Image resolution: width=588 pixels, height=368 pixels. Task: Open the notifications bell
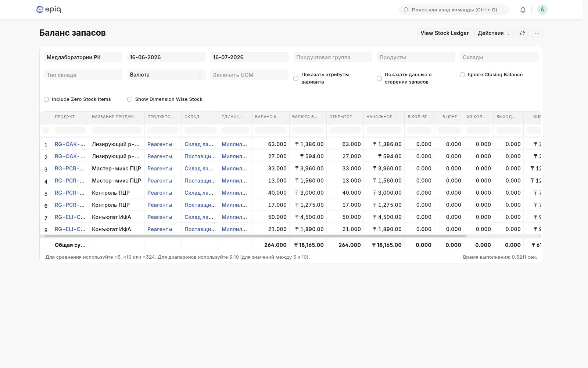tap(523, 10)
